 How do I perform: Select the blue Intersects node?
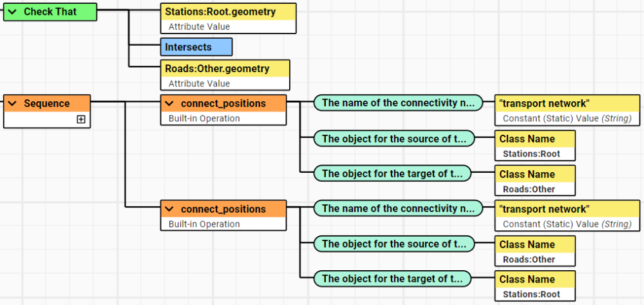(x=196, y=47)
